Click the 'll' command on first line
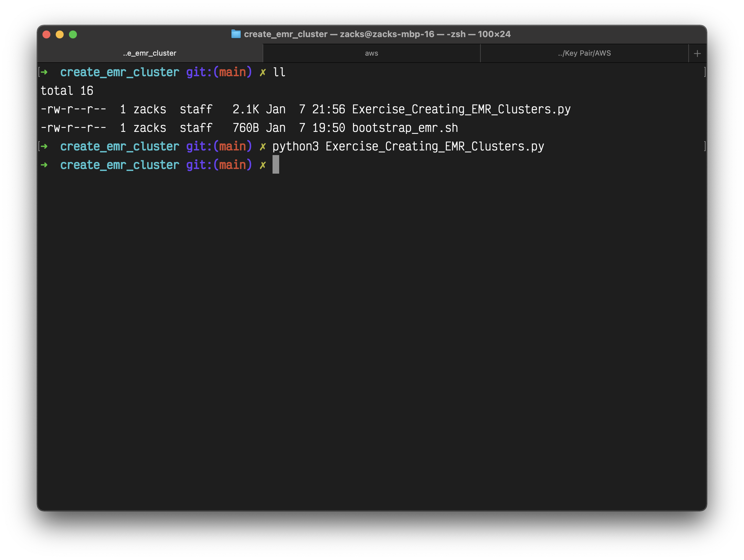 coord(279,72)
